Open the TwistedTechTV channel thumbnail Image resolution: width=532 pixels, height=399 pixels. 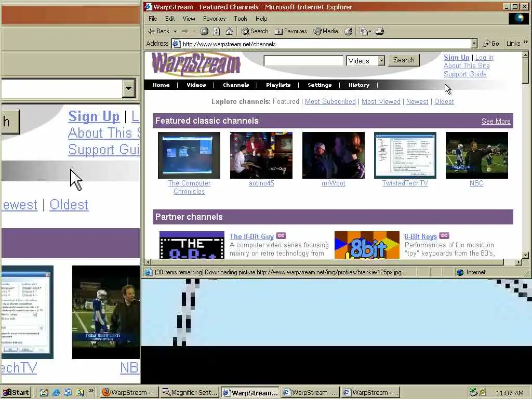pyautogui.click(x=405, y=155)
